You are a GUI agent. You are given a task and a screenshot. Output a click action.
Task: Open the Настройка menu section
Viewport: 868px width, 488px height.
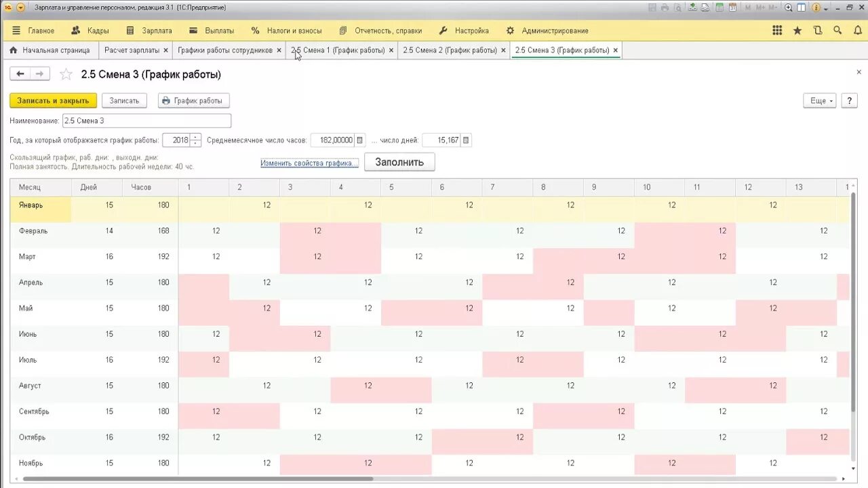coord(471,30)
